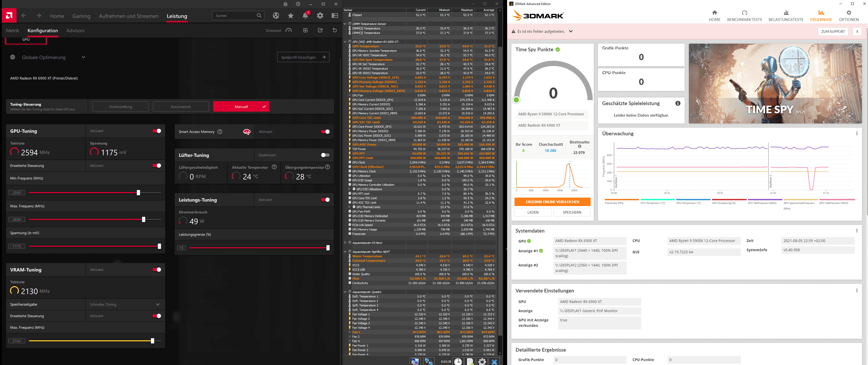The width and height of the screenshot is (868, 365).
Task: Click Spielprofil hinzufügen button
Action: click(x=303, y=57)
